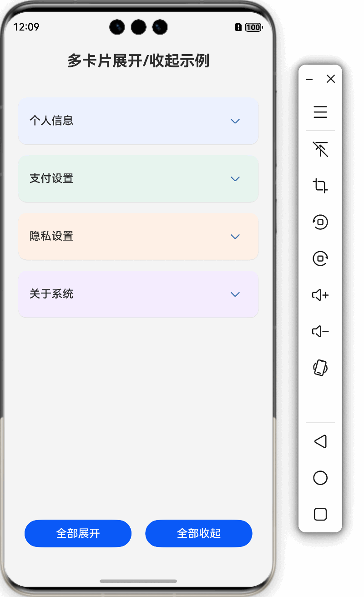Toggle the disabled location icon
Image resolution: width=364 pixels, height=597 pixels.
(320, 149)
